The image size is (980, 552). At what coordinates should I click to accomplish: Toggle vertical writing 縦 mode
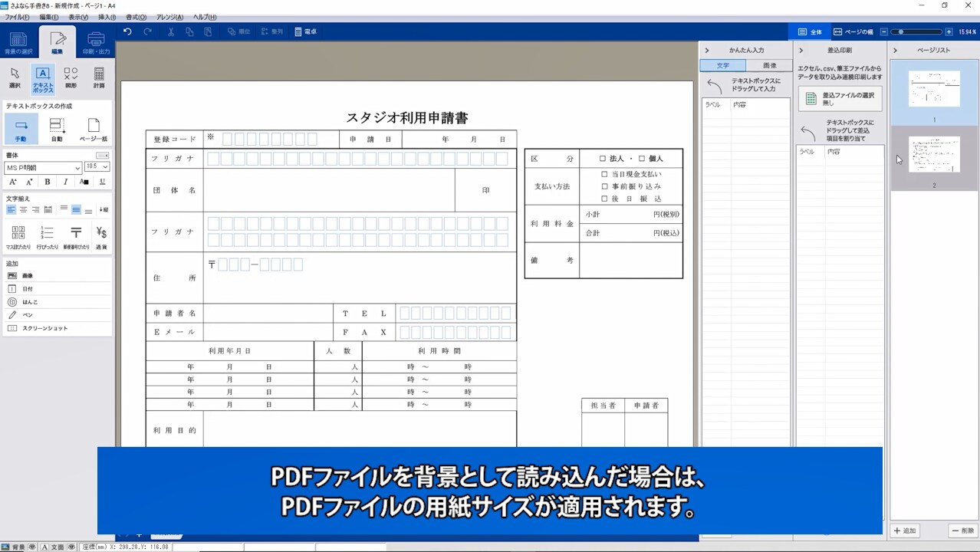[x=104, y=209]
